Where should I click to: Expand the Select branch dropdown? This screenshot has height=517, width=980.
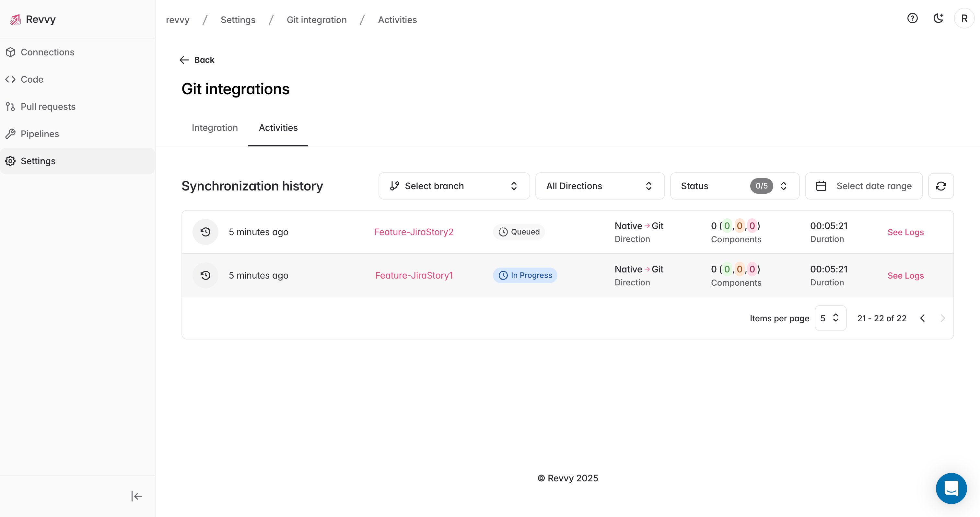(454, 186)
